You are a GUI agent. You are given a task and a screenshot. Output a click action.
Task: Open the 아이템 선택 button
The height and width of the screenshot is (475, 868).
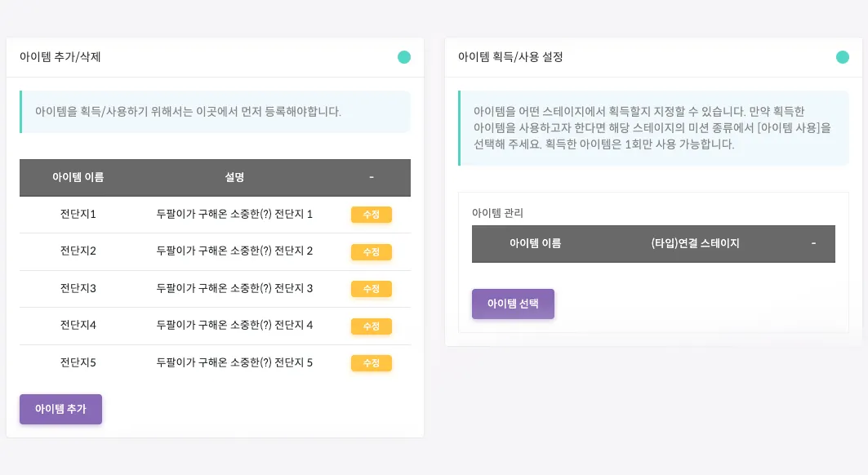coord(513,304)
